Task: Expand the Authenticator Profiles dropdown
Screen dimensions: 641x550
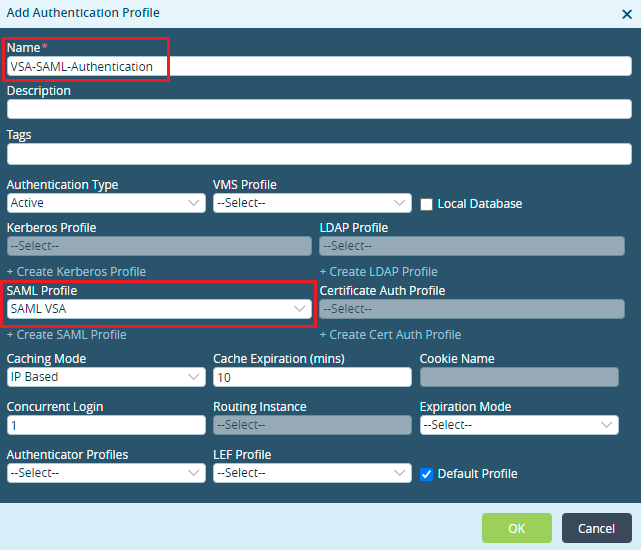Action: [106, 473]
